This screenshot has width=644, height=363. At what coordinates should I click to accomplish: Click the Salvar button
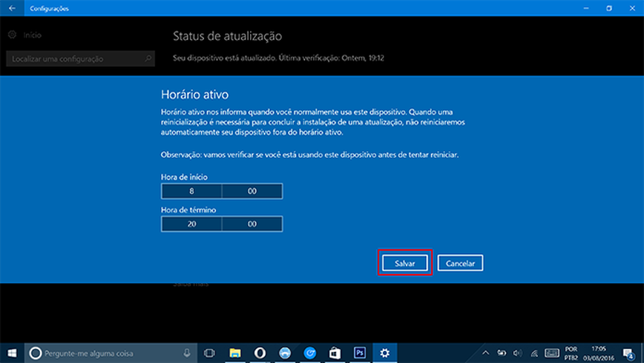click(x=404, y=263)
